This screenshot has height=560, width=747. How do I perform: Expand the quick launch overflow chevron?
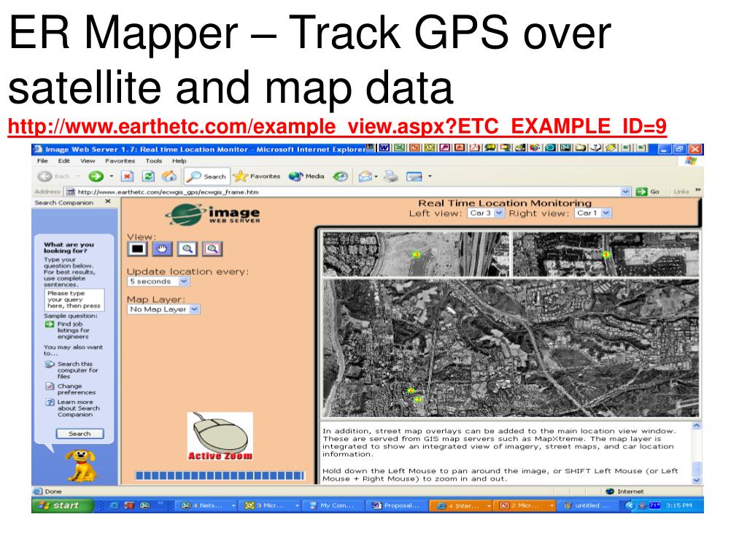pos(160,503)
